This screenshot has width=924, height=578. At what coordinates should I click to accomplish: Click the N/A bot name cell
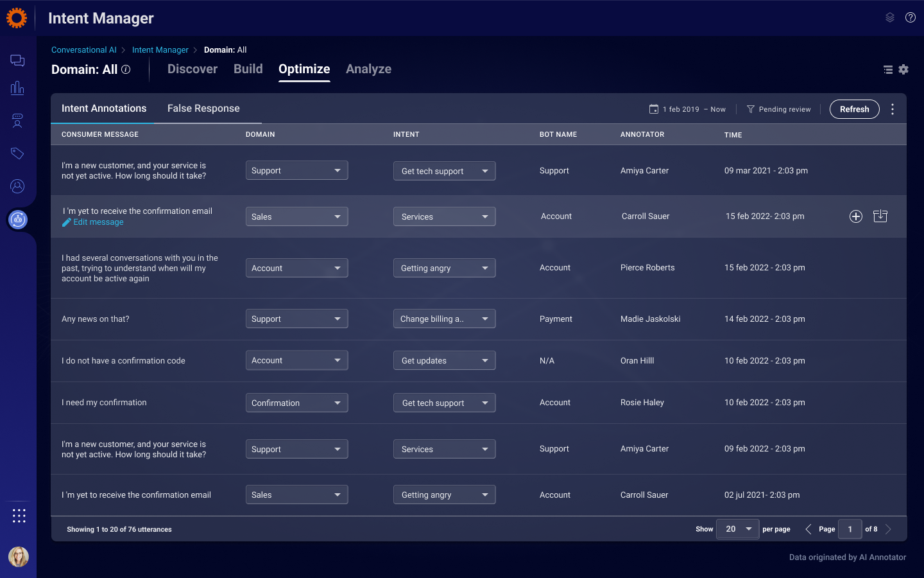(x=547, y=361)
